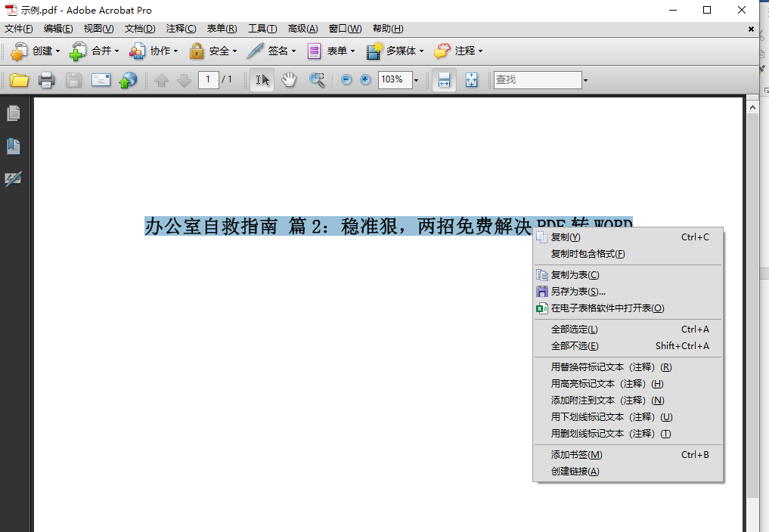
Task: Choose 添加附注到文本 (注释)(N)
Action: pos(628,401)
